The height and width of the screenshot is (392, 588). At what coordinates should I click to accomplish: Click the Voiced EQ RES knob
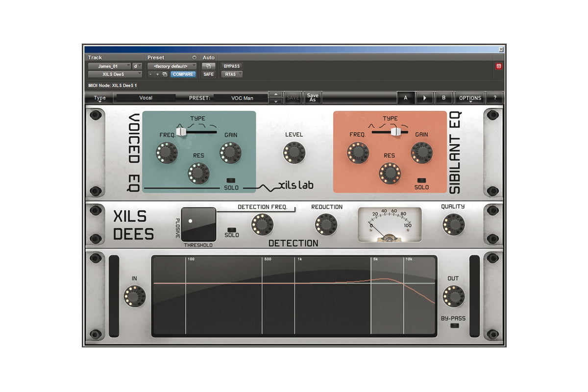click(198, 172)
